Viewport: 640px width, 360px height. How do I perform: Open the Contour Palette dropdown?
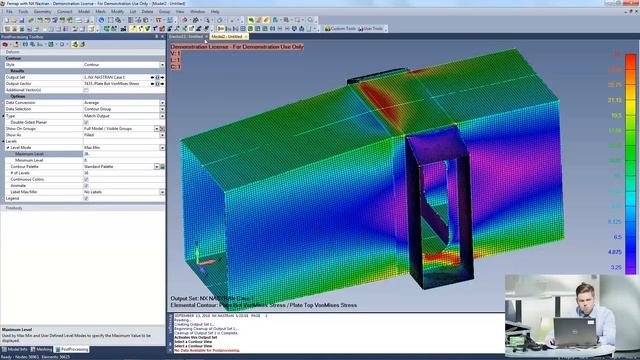156,167
